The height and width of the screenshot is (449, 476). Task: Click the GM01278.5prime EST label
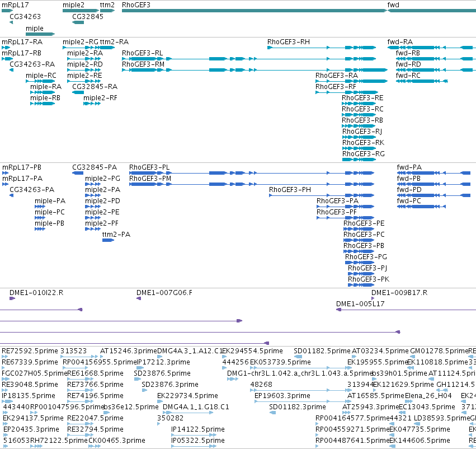[439, 351]
